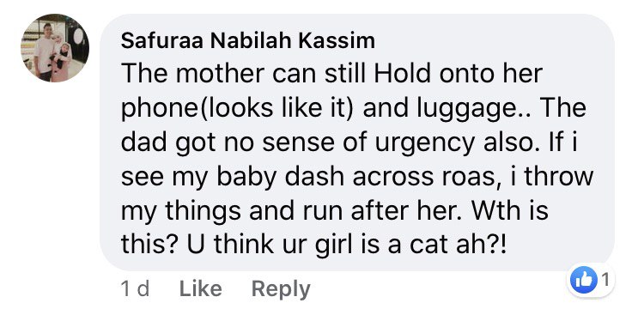Like this comment
Image resolution: width=644 pixels, height=309 pixels.
click(x=200, y=289)
